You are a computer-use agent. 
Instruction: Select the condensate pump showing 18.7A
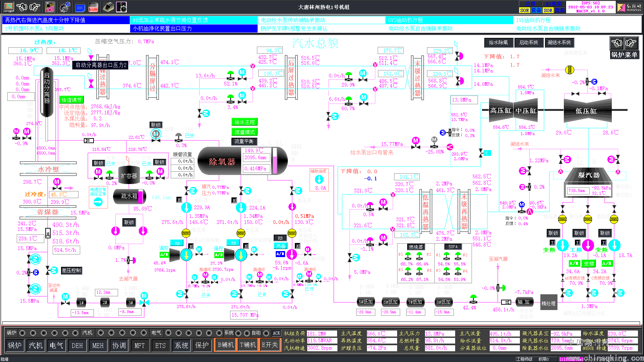(x=614, y=245)
